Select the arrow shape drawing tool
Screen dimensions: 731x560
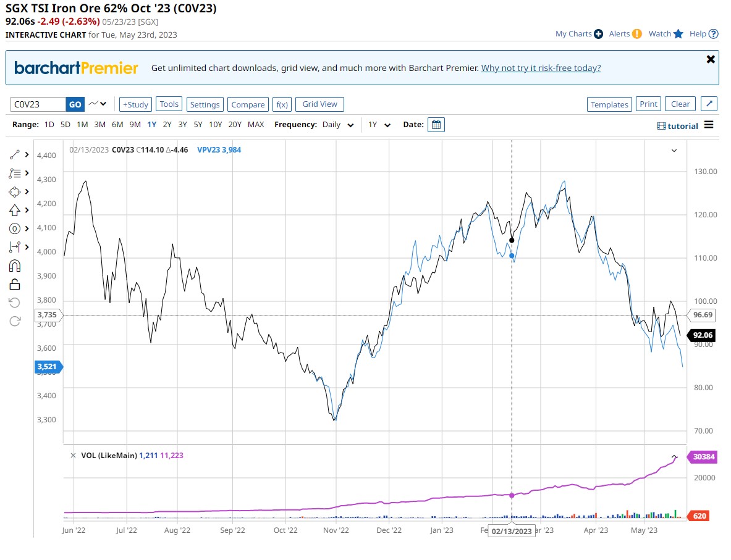tap(15, 210)
